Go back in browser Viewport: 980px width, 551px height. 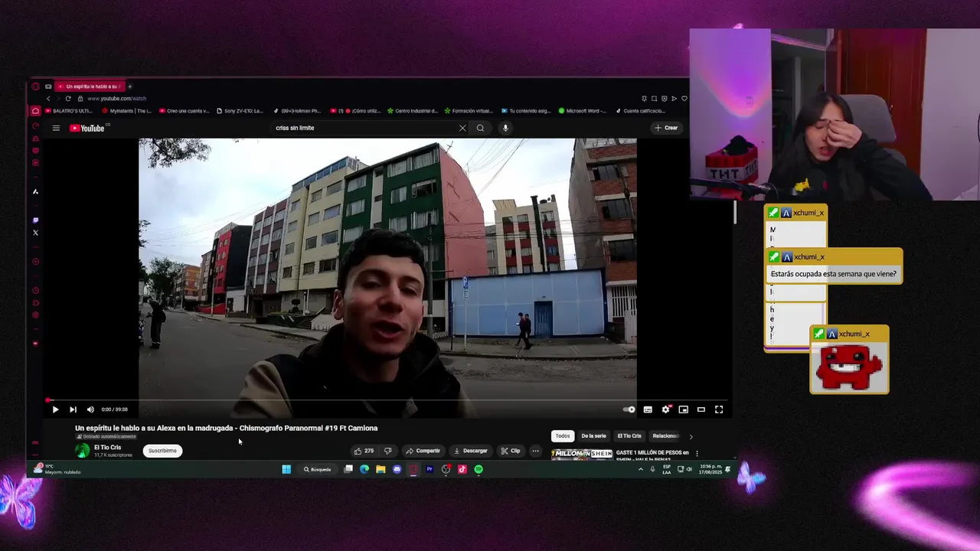coord(48,99)
